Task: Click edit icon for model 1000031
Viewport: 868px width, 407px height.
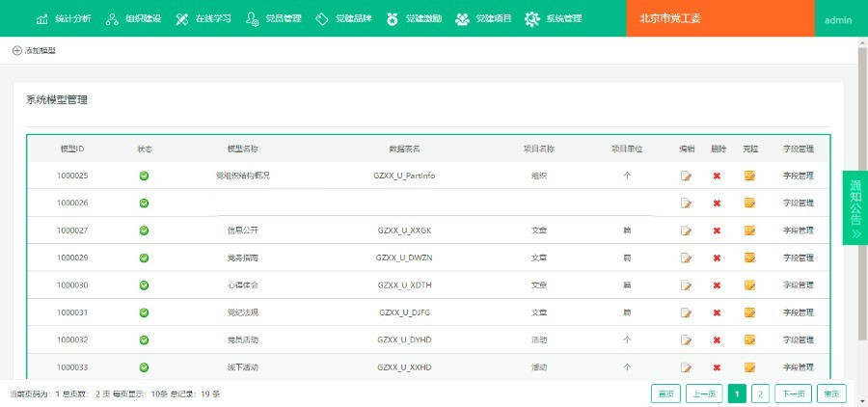Action: pyautogui.click(x=686, y=313)
